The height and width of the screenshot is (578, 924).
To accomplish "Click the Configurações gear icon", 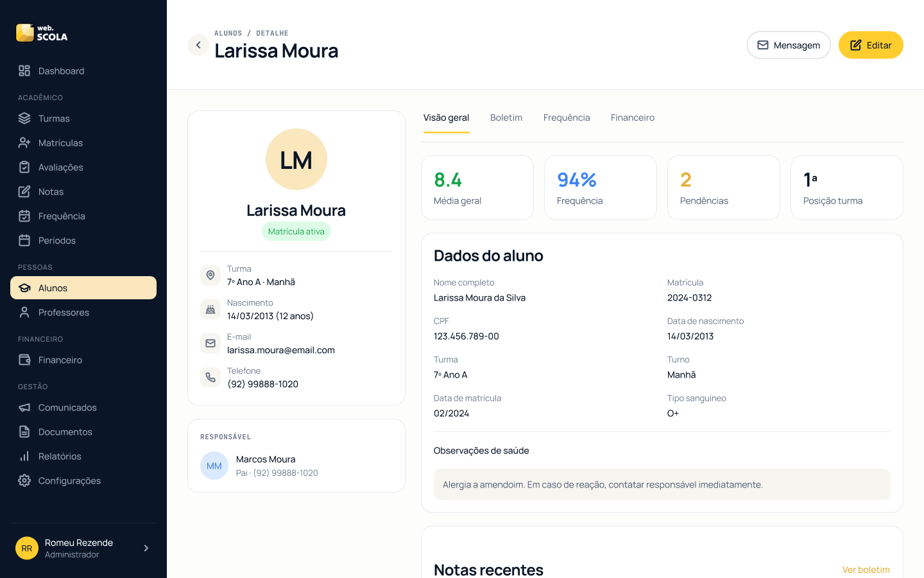I will [x=24, y=480].
